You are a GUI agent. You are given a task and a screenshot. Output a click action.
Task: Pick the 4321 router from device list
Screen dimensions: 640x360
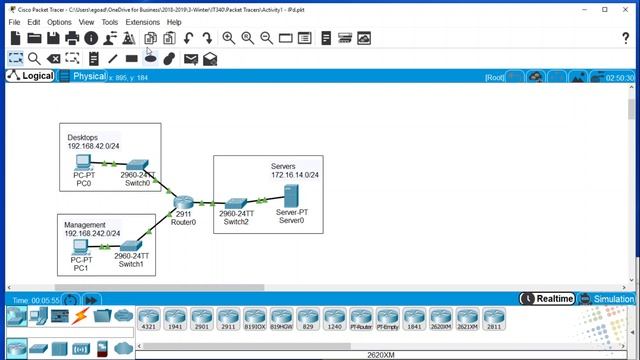149,319
